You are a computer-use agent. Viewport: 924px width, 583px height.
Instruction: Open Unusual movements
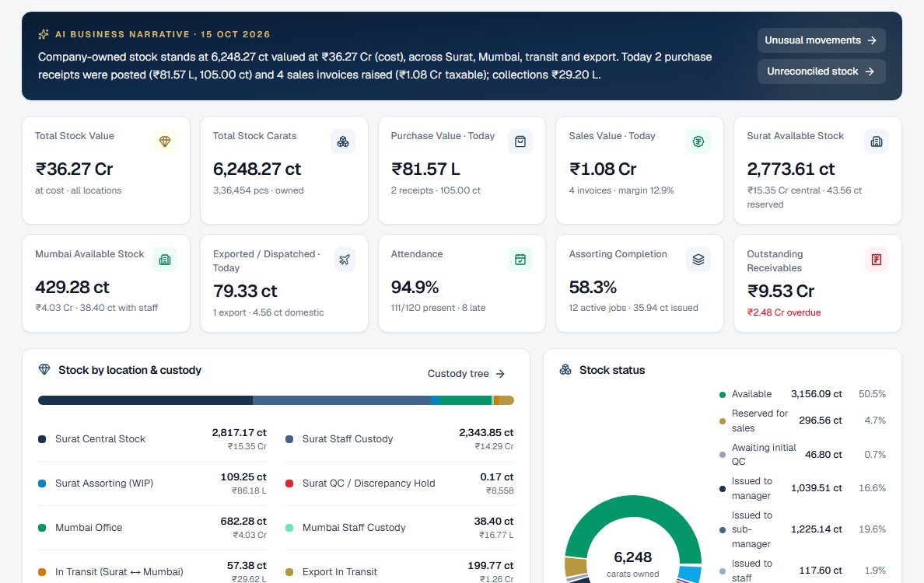click(821, 40)
